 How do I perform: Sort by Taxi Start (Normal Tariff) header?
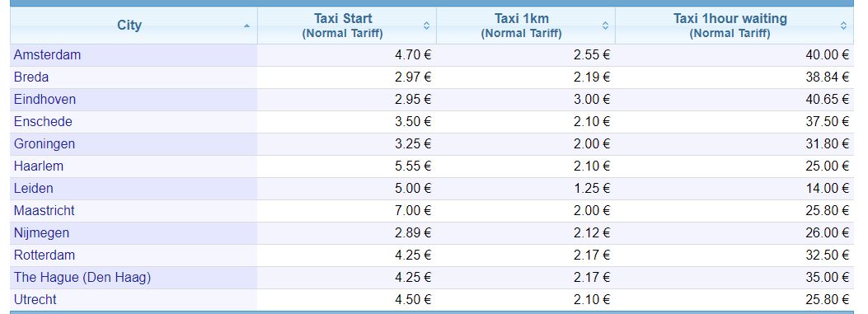[x=343, y=26]
